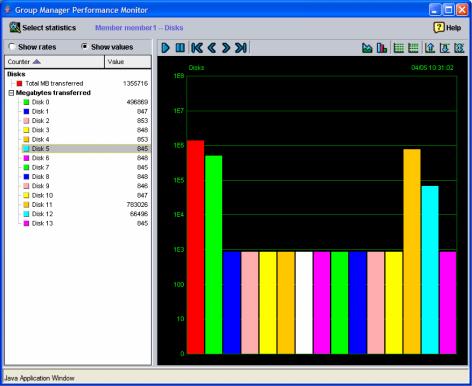Screen dimensions: 472x386
Task: Pause the performance data collection
Action: point(180,48)
